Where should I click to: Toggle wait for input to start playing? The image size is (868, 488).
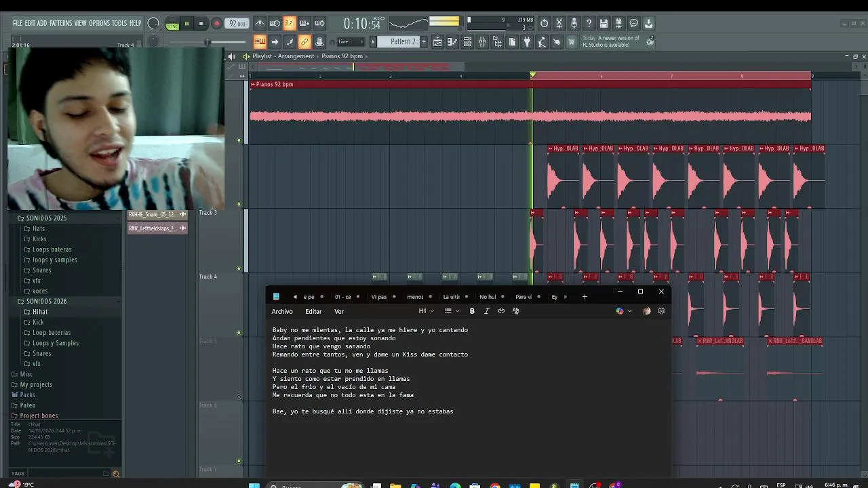[275, 24]
